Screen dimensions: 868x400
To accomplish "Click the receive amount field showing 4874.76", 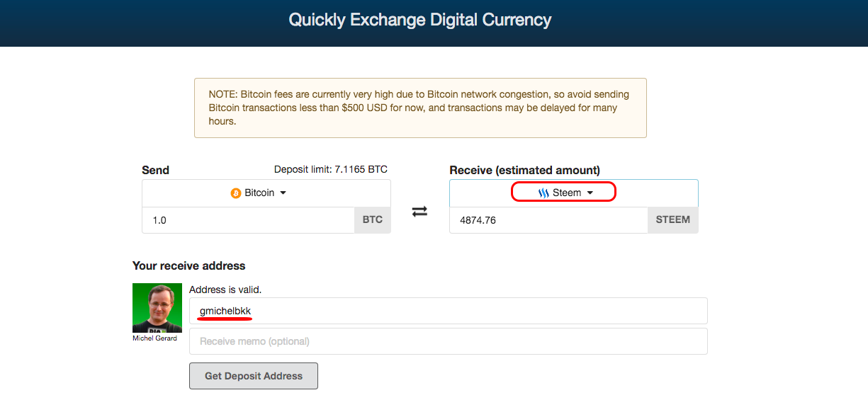I will click(549, 220).
